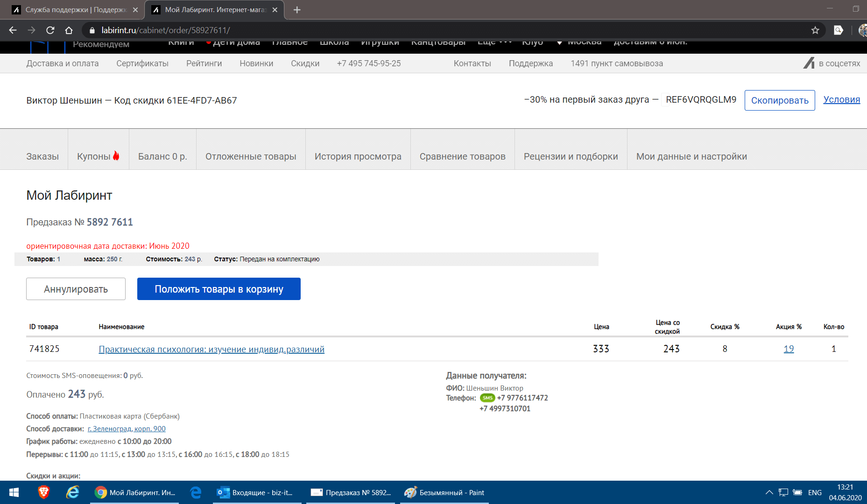The height and width of the screenshot is (504, 867).
Task: Switch to the Заказы tab
Action: (42, 156)
